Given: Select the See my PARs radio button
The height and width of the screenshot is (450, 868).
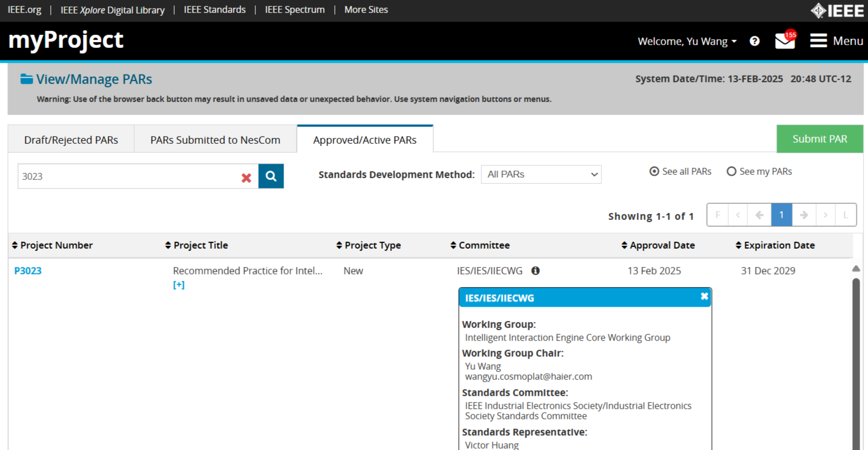Looking at the screenshot, I should [732, 171].
